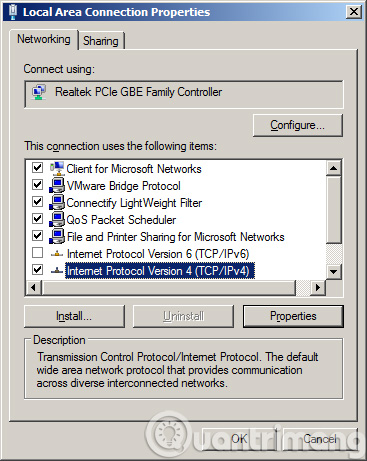Click the Realtek network adapter icon
367x461 pixels.
(x=39, y=92)
